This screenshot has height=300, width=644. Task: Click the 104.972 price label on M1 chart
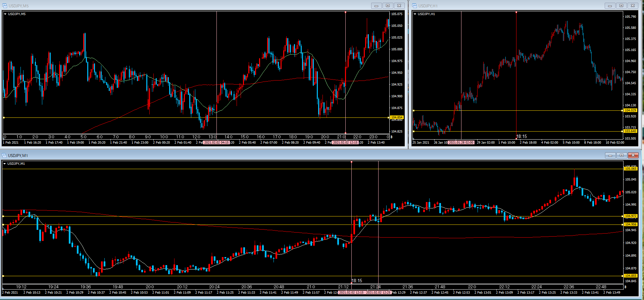coord(631,216)
